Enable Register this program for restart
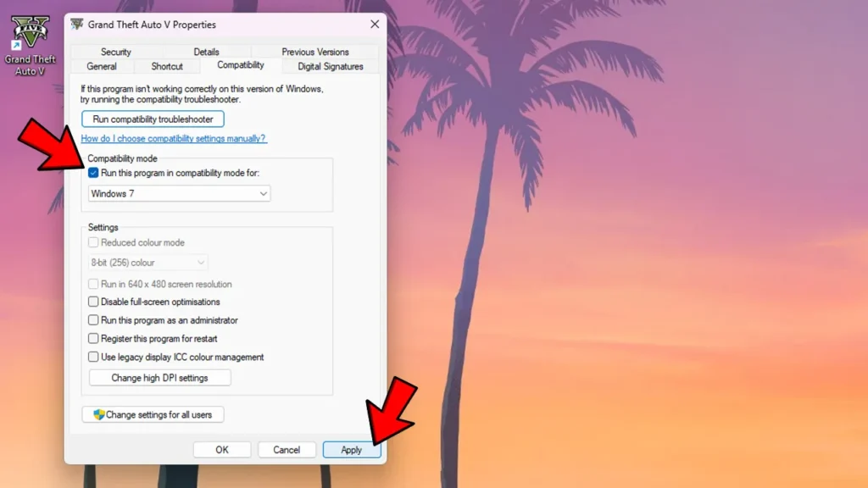This screenshot has height=488, width=868. point(93,338)
